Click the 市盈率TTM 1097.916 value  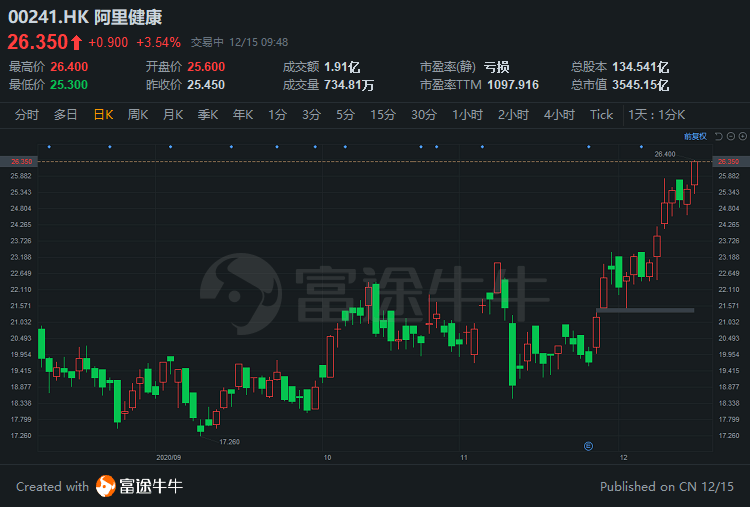(513, 85)
